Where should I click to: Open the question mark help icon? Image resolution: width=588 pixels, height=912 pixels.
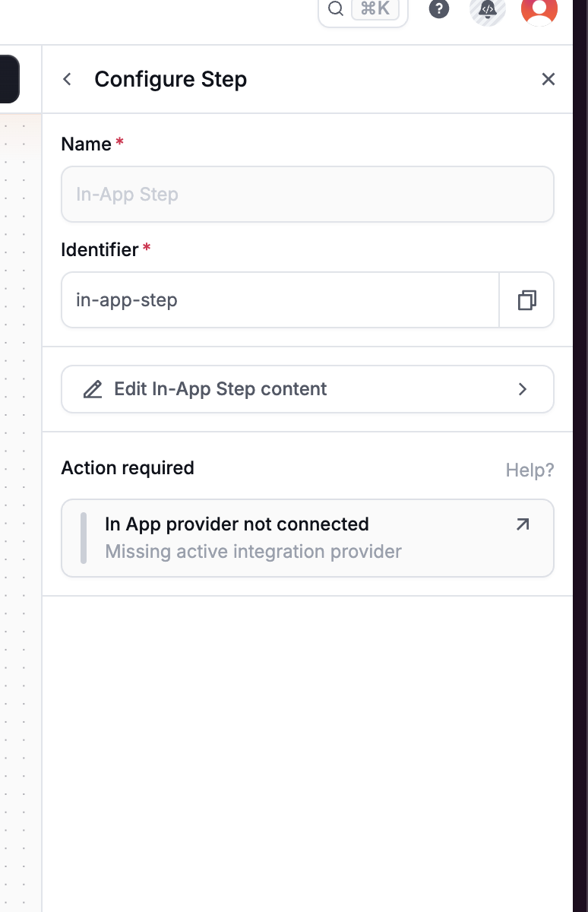(439, 9)
